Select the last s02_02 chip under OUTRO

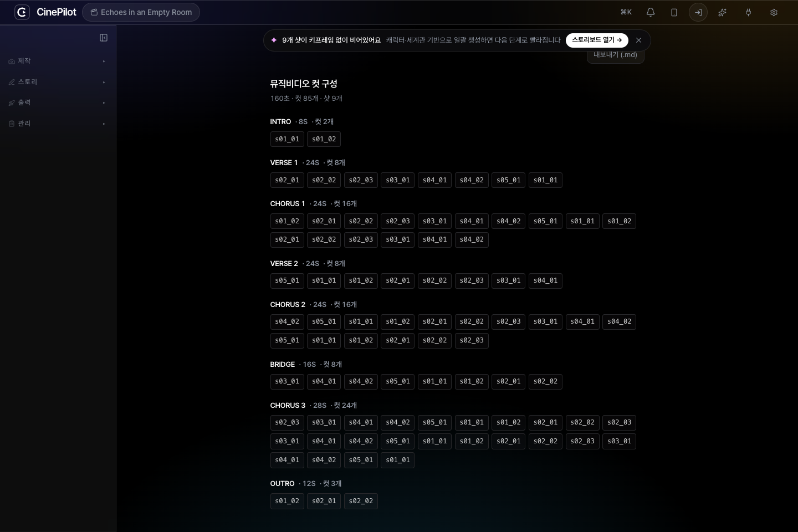pos(361,501)
